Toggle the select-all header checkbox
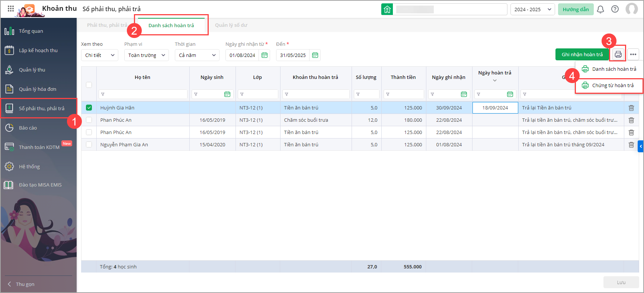The image size is (644, 293). (89, 85)
